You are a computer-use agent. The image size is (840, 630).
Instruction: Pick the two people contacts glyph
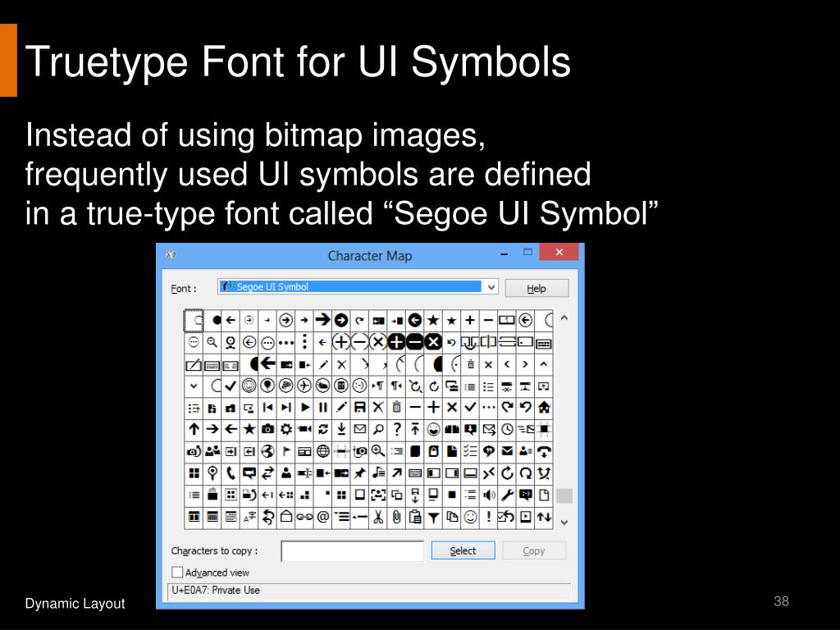click(x=212, y=451)
